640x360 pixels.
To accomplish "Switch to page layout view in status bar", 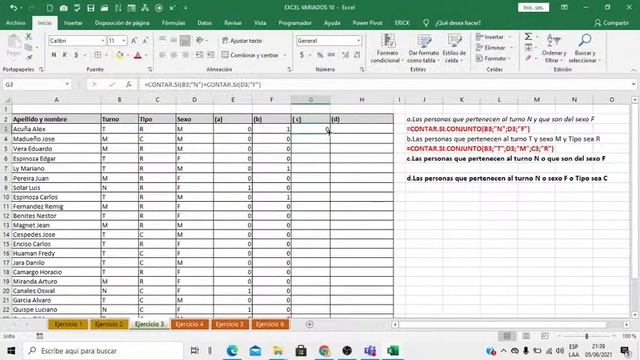I will [x=526, y=336].
